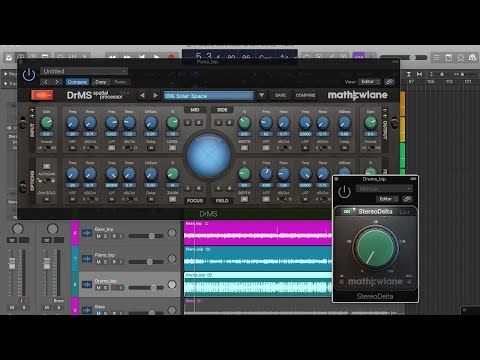The width and height of the screenshot is (480, 360).
Task: Open the 'Untitled' plugin setting dropdown
Action: tap(84, 71)
